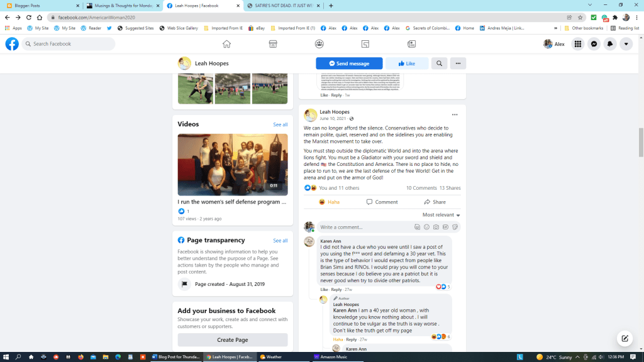Screen dimensions: 644x362
Task: Click the Create Page button
Action: click(232, 340)
